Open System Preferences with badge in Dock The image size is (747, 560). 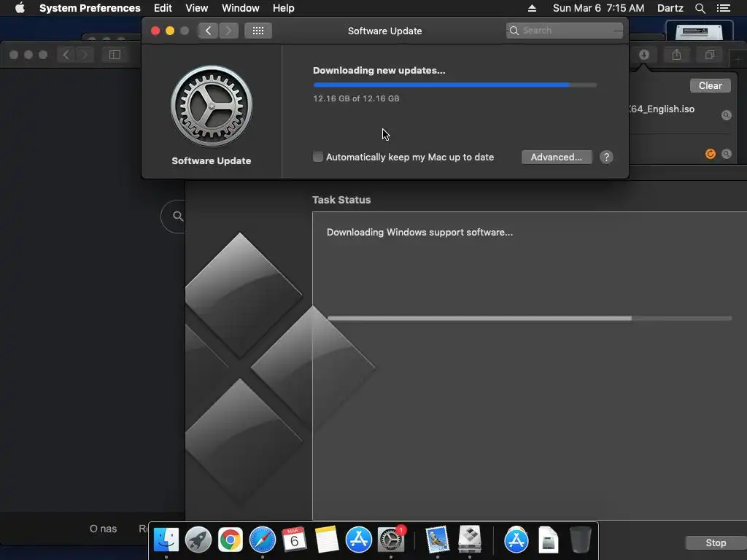pos(391,540)
